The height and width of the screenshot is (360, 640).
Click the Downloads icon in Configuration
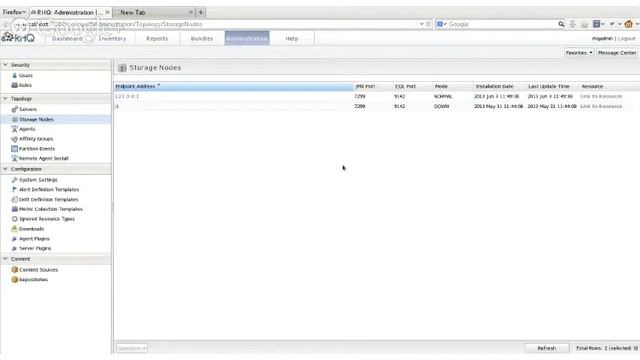tap(14, 229)
